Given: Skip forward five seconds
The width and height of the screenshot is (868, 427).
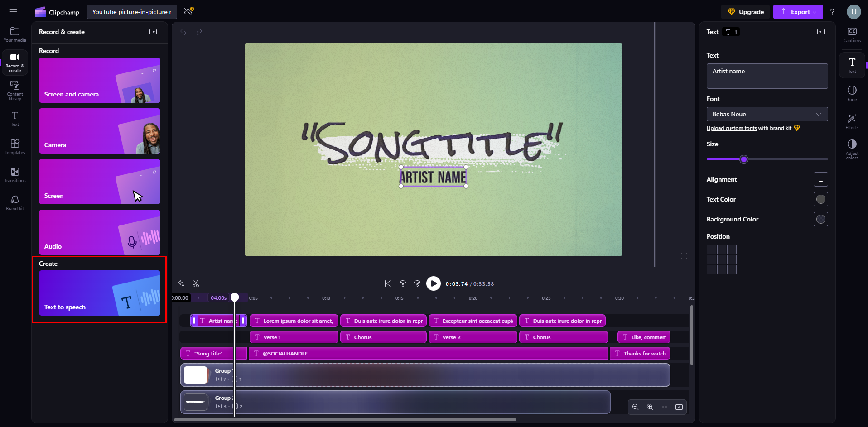Looking at the screenshot, I should click(417, 283).
